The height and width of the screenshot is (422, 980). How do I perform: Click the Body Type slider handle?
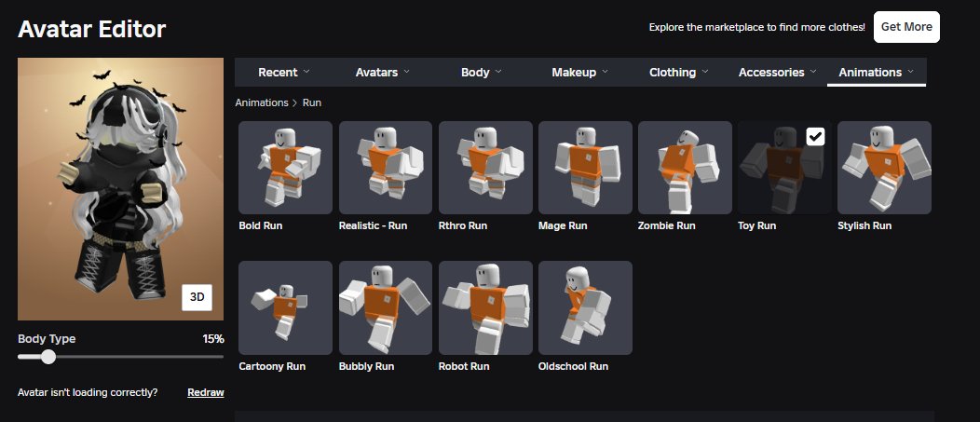click(48, 357)
